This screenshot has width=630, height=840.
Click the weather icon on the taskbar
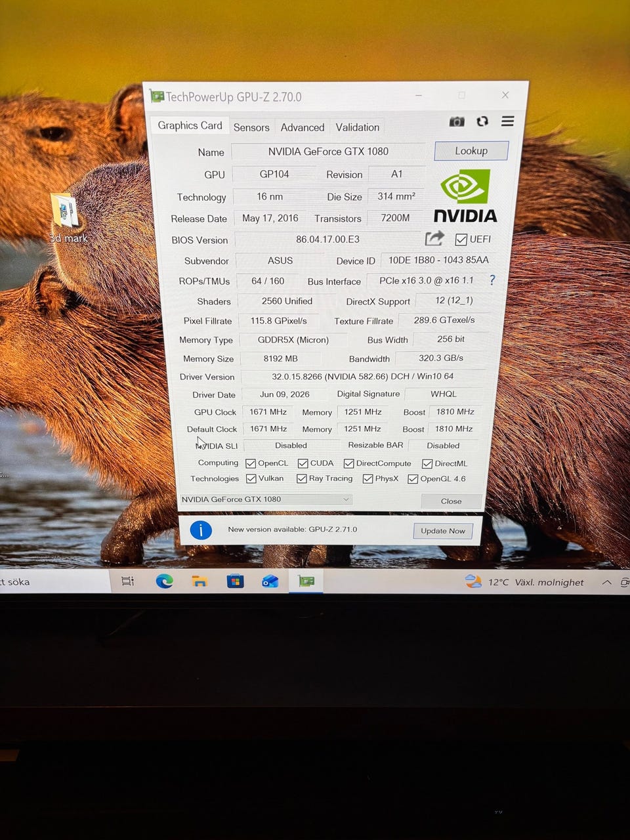point(473,581)
